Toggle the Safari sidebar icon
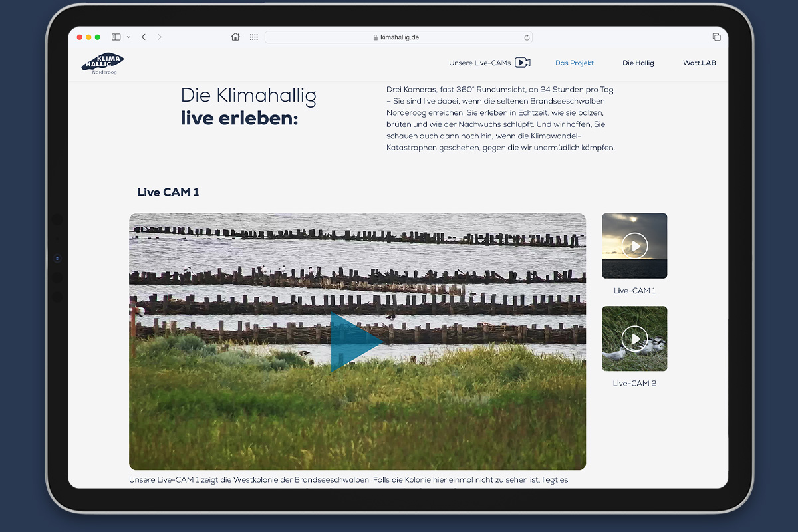The image size is (798, 532). click(116, 37)
